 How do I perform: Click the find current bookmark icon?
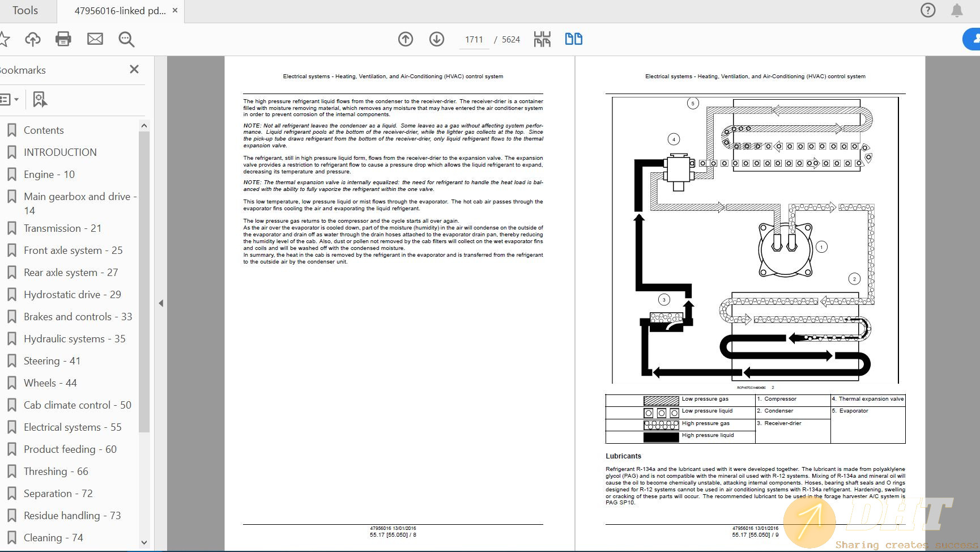(40, 99)
